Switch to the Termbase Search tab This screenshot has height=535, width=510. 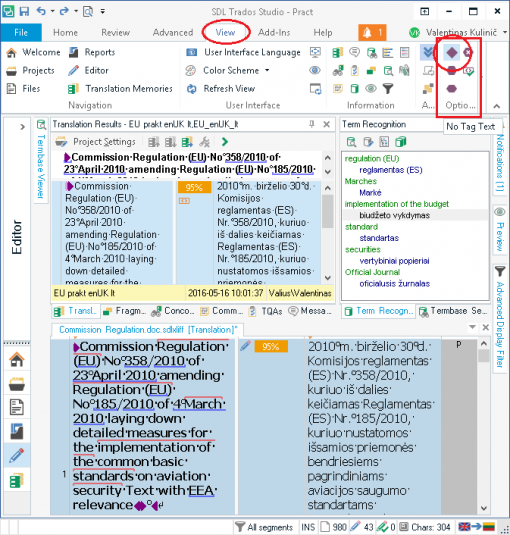pos(454,311)
